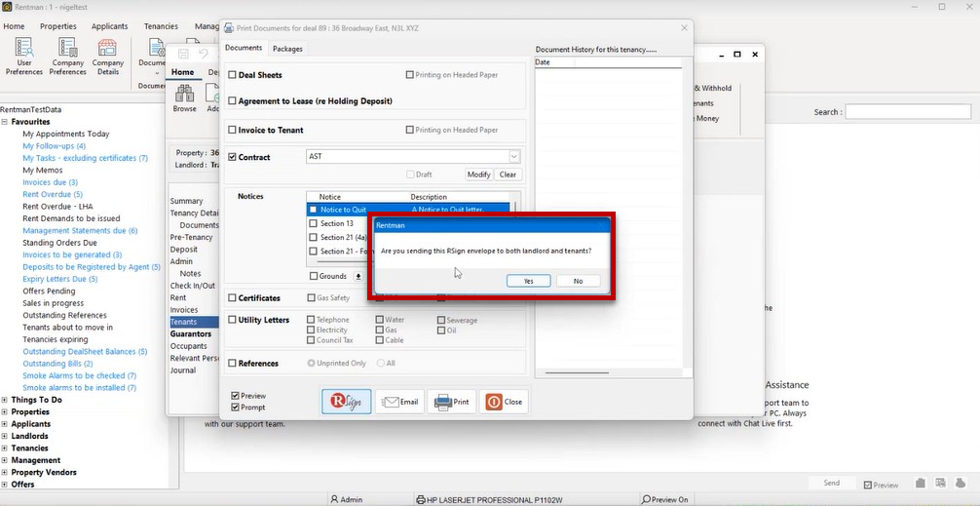This screenshot has width=980, height=506.
Task: Open Company Details ribbon icon
Action: tap(107, 57)
